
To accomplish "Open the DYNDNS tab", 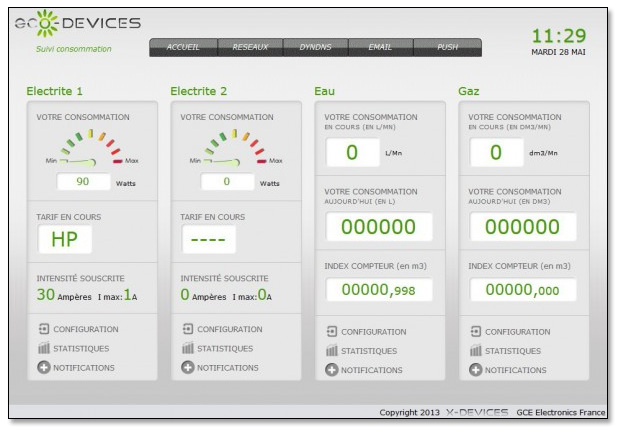I will 316,46.
